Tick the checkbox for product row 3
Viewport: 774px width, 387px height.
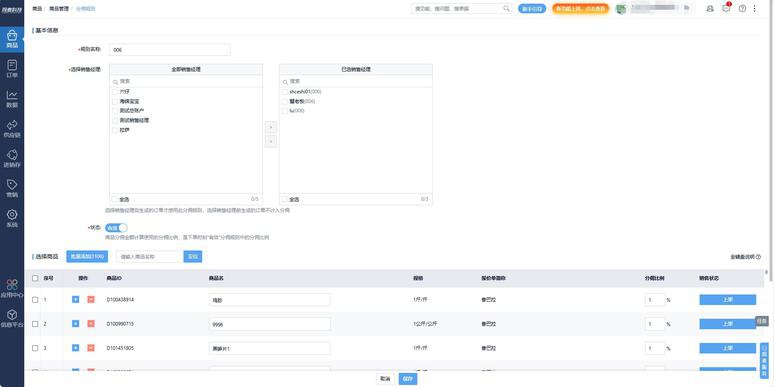[35, 348]
